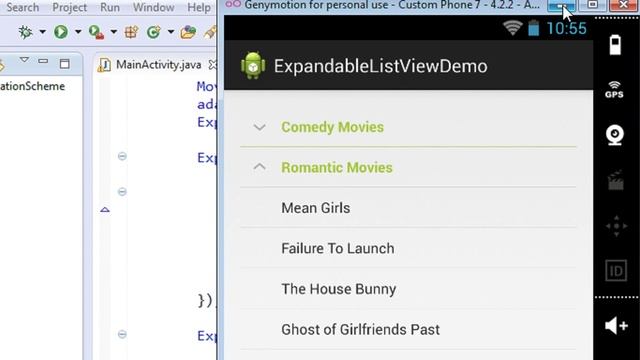This screenshot has width=640, height=360.
Task: Collapse code fold marker beside last Exp line
Action: pyautogui.click(x=122, y=334)
